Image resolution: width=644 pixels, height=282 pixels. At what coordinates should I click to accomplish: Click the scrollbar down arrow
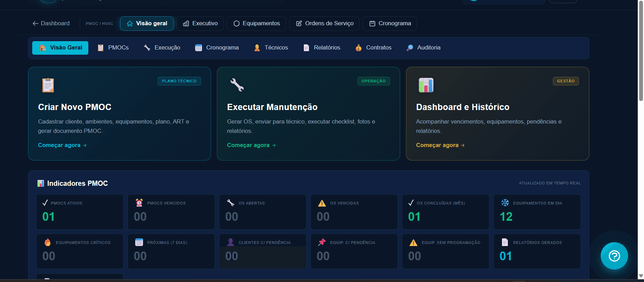(x=641, y=276)
